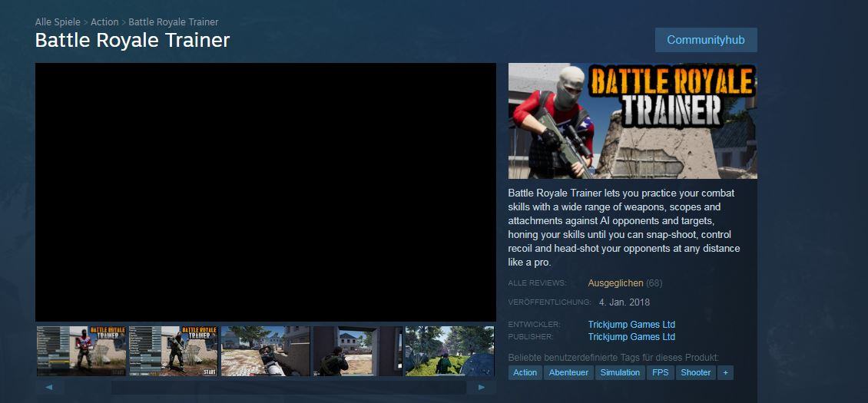
Task: Click the Battle Royale Trainer header image
Action: pyautogui.click(x=633, y=121)
